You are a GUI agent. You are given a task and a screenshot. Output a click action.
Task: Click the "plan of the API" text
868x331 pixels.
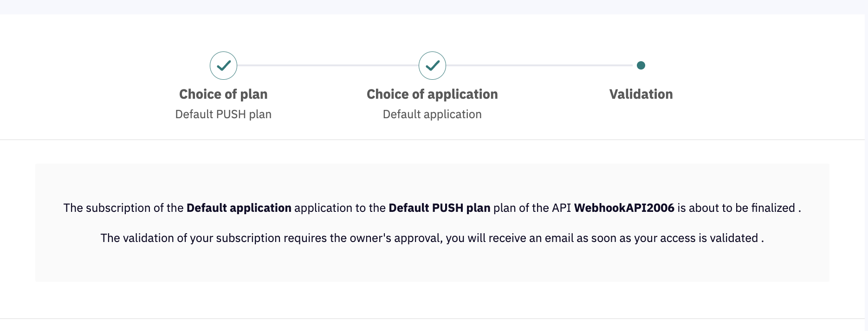[532, 208]
